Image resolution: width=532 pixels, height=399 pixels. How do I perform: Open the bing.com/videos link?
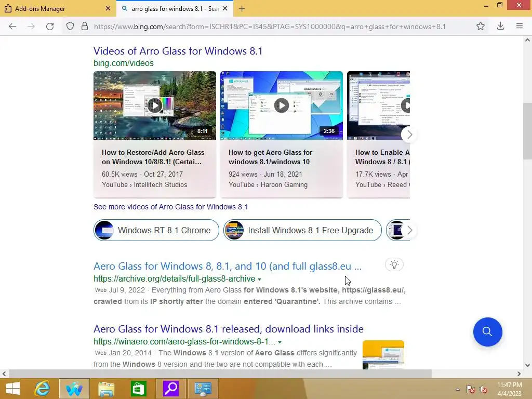(x=124, y=63)
